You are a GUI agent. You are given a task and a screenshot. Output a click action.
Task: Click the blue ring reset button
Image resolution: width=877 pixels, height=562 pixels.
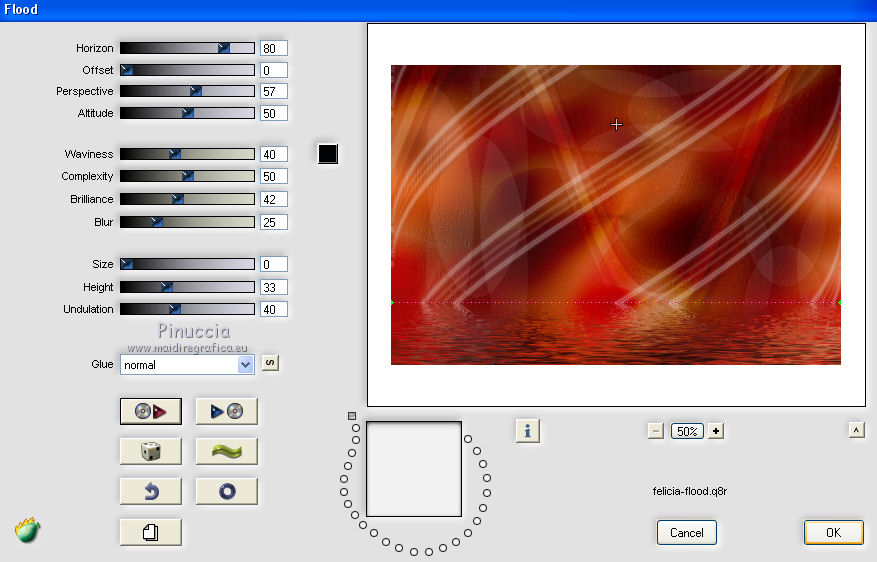click(227, 492)
